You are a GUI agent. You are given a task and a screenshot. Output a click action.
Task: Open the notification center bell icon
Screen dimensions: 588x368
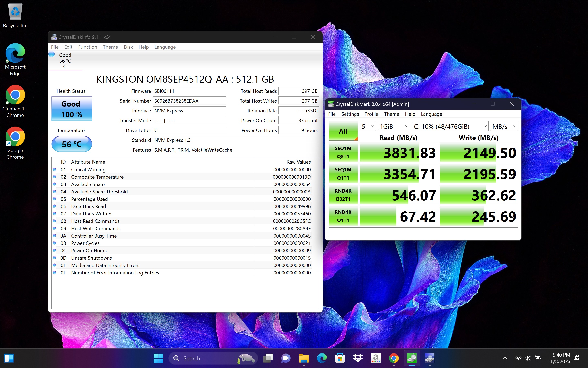coord(577,358)
